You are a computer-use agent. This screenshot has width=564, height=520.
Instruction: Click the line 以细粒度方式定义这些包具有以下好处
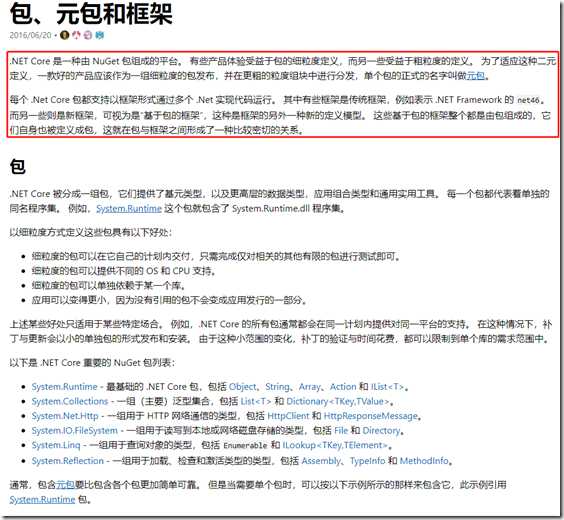[x=90, y=232]
